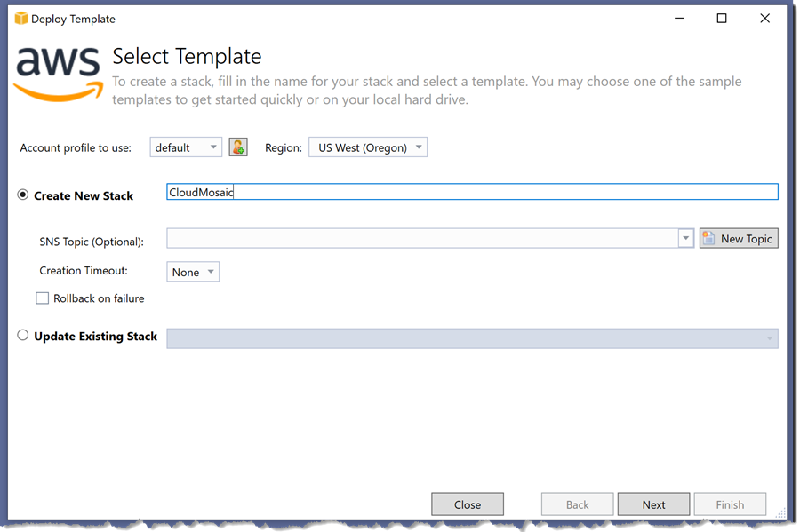Viewport: 800px width, 532px height.
Task: Enable the Rollback on failure checkbox
Action: [x=43, y=298]
